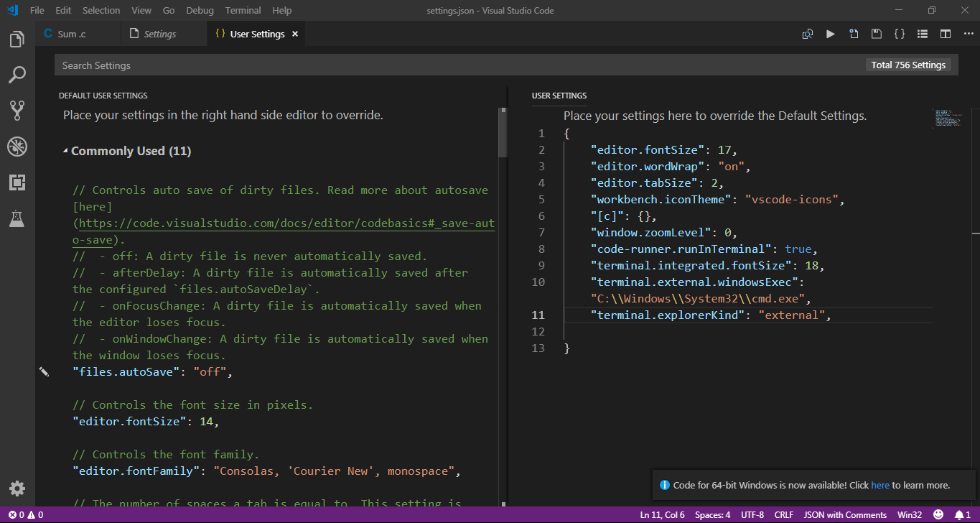
Task: Click line number 12 in the gutter
Action: [x=538, y=331]
